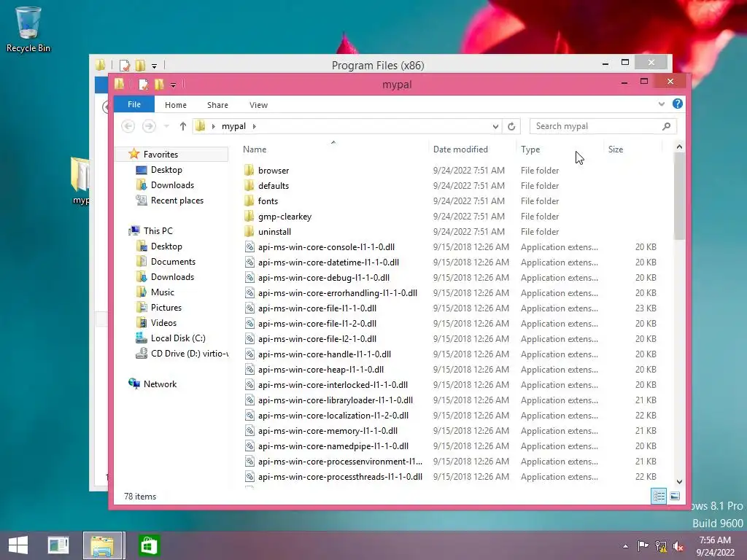Open Documents under This PC
The height and width of the screenshot is (560, 747).
173,262
